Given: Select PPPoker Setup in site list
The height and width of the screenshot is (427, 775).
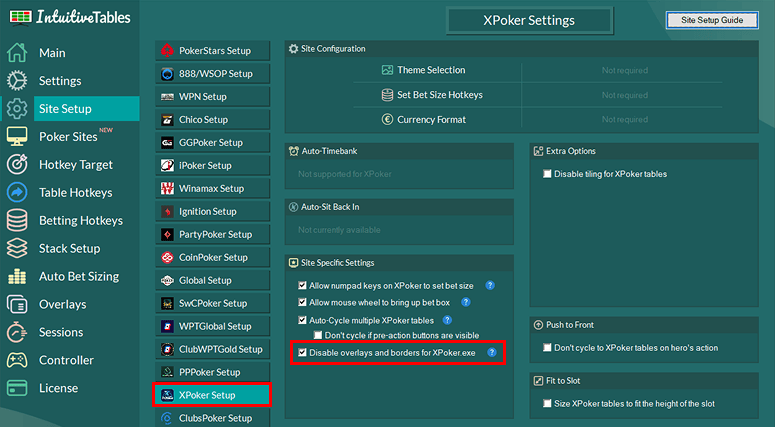Looking at the screenshot, I should click(x=213, y=372).
